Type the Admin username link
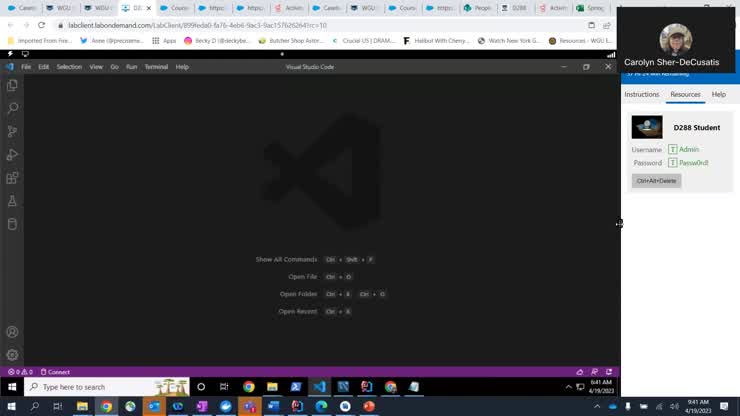Image resolution: width=740 pixels, height=416 pixels. tap(688, 149)
